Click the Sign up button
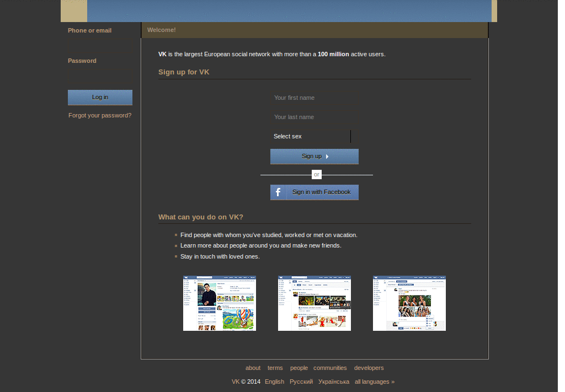The height and width of the screenshot is (392, 565). coord(314,157)
